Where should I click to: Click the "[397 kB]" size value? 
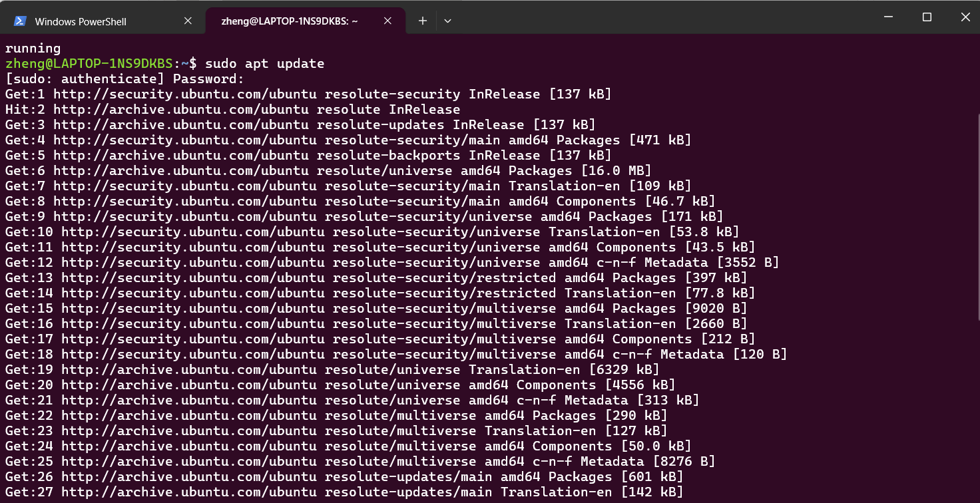point(716,278)
